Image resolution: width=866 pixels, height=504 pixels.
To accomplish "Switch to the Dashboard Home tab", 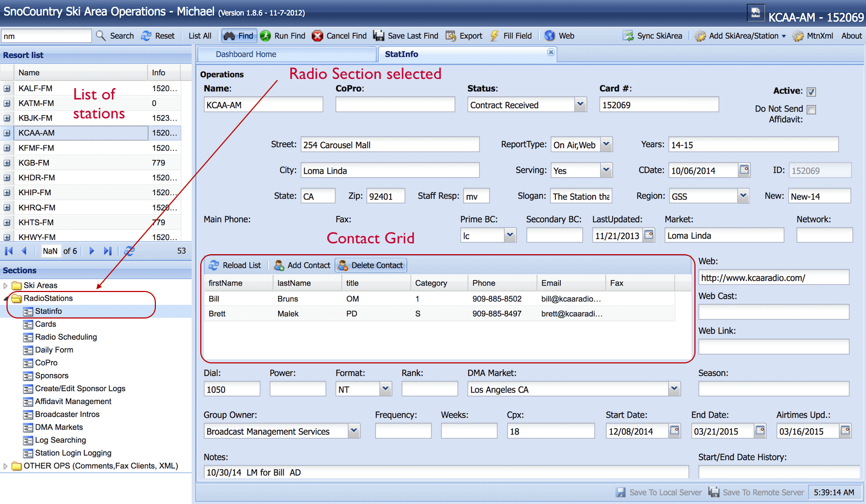I will 246,54.
